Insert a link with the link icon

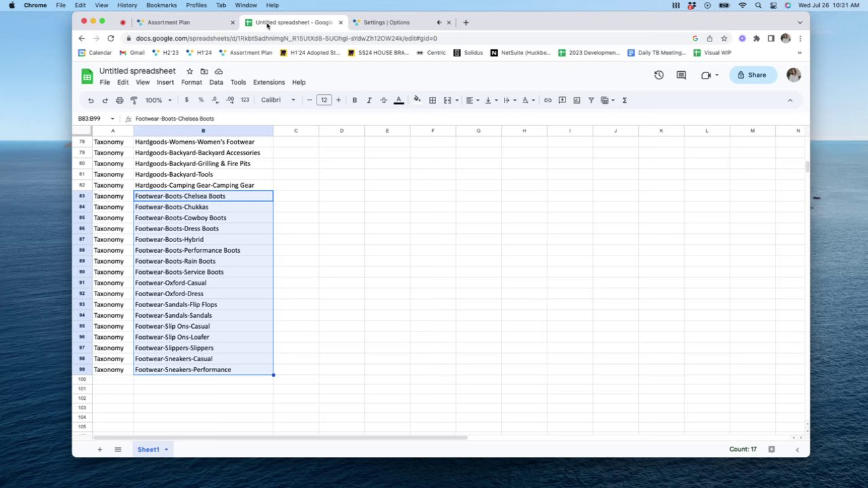(x=548, y=100)
